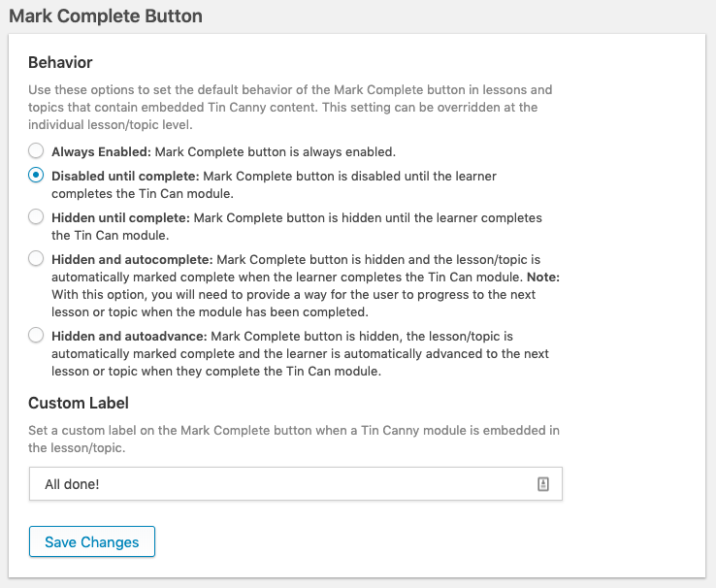The width and height of the screenshot is (716, 588).
Task: Click the "All done!" text in the field
Action: (x=73, y=484)
